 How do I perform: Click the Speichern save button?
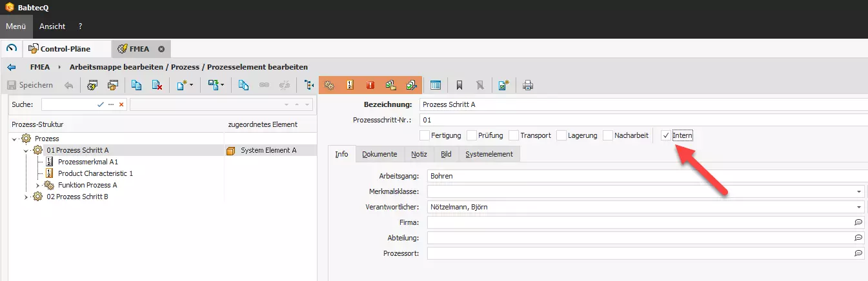[30, 85]
